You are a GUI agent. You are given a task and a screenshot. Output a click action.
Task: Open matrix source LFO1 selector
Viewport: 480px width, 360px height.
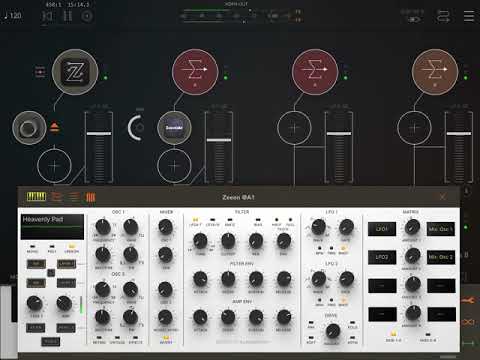pos(382,229)
